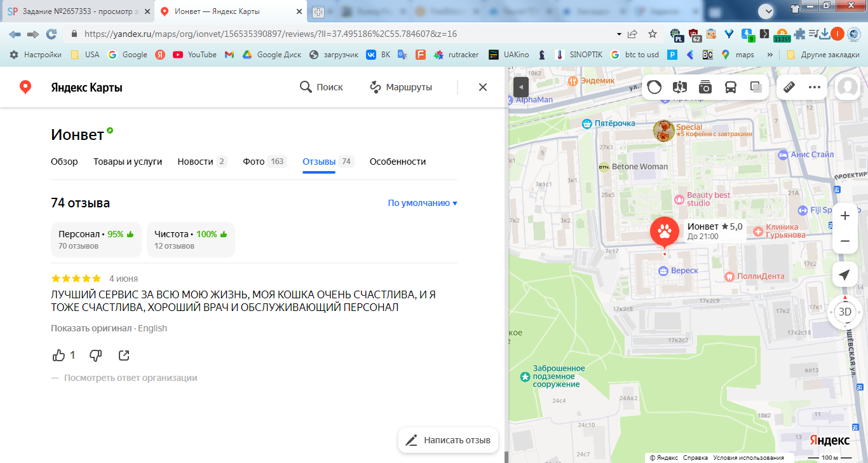Image resolution: width=868 pixels, height=463 pixels.
Task: Open the Фото tab
Action: 265,162
